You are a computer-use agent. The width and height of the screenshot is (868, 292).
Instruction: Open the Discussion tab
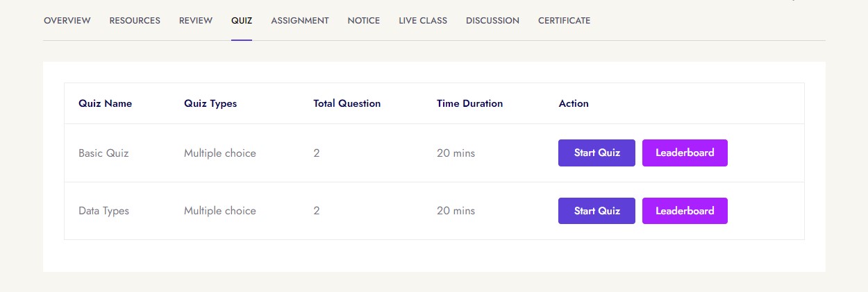(x=492, y=21)
